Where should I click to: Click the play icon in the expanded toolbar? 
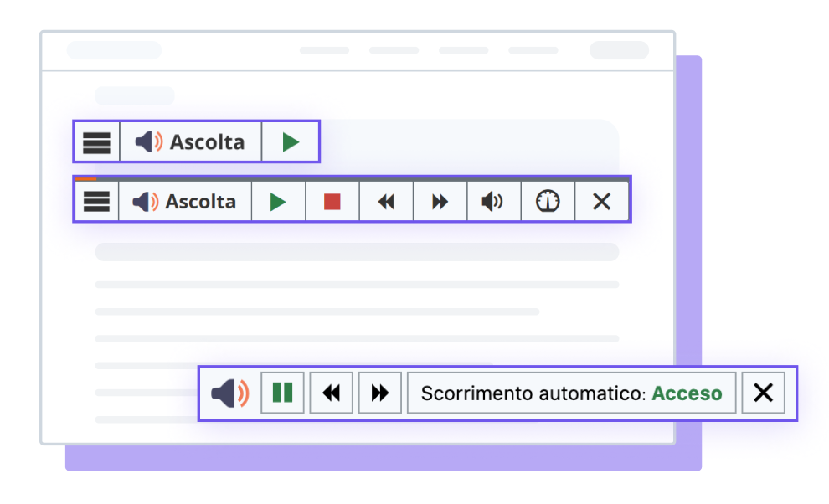[x=278, y=201]
